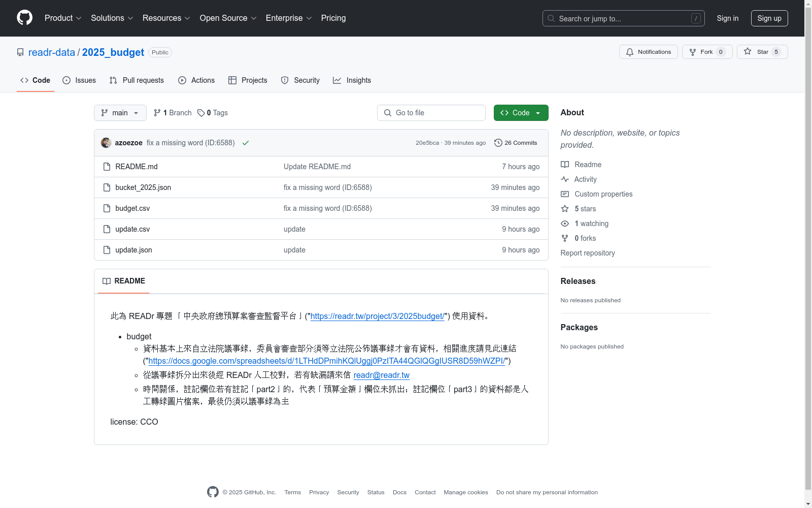Open the green Code dropdown button
This screenshot has height=508, width=812.
(x=521, y=113)
